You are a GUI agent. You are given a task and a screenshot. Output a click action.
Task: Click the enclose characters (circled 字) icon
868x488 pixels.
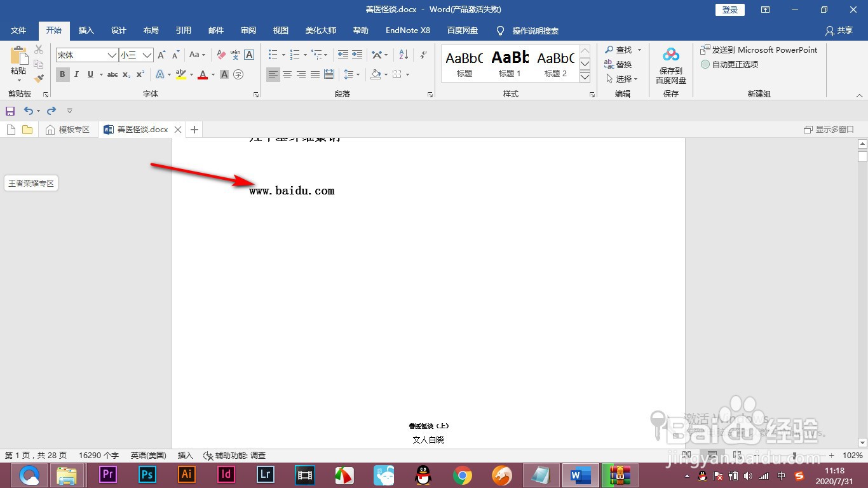coord(238,74)
